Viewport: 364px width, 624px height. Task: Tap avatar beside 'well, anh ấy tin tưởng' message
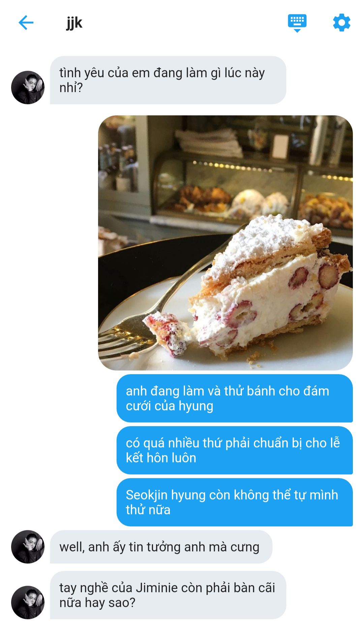[x=28, y=546]
